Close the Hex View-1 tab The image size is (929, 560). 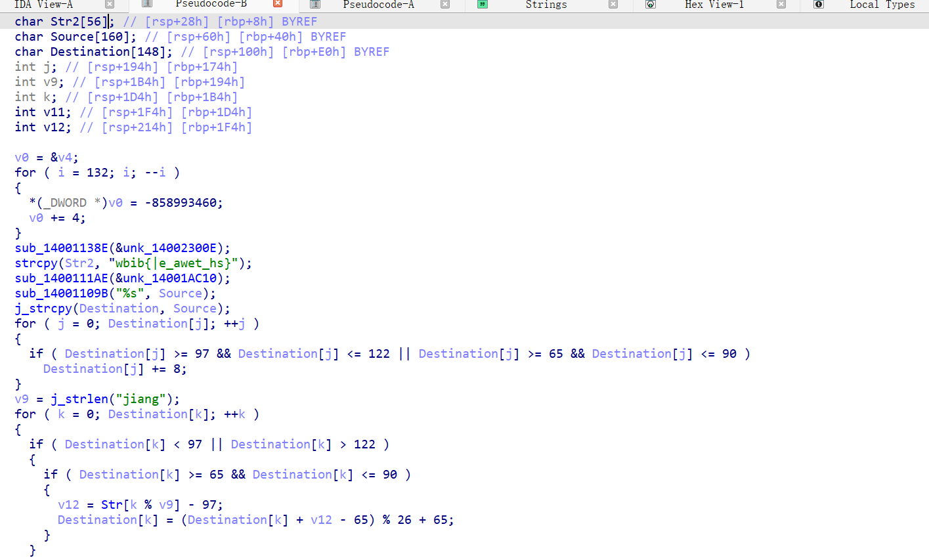click(781, 5)
